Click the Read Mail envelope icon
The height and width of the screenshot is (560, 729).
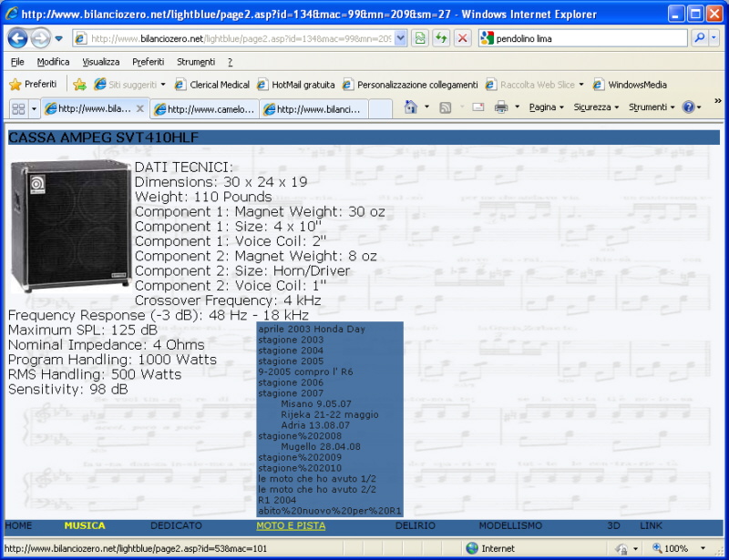point(477,107)
